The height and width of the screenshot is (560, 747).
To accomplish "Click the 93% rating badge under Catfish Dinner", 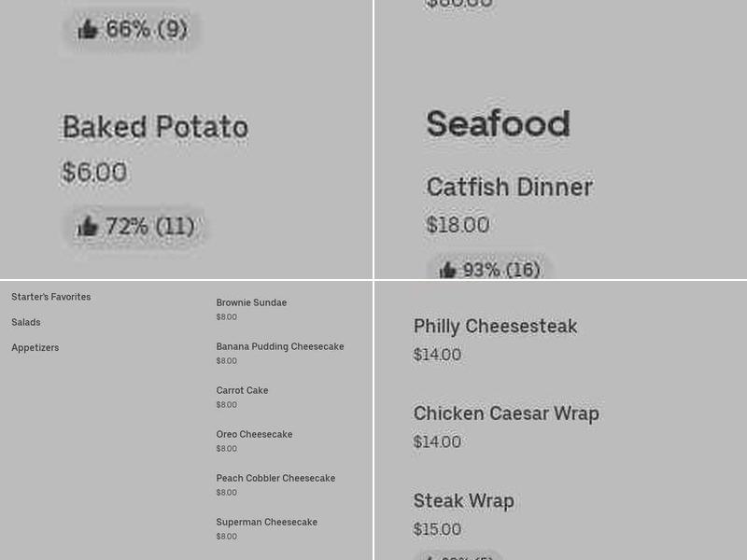I will pyautogui.click(x=492, y=270).
